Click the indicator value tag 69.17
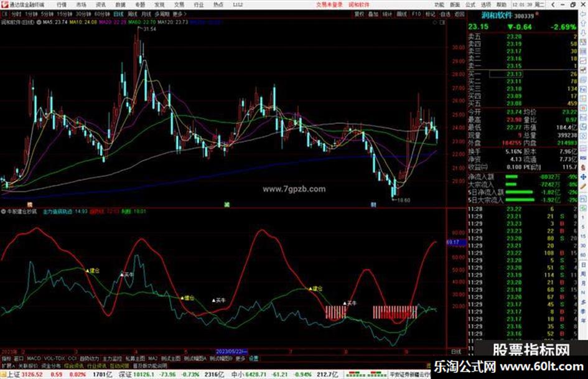 click(x=456, y=243)
